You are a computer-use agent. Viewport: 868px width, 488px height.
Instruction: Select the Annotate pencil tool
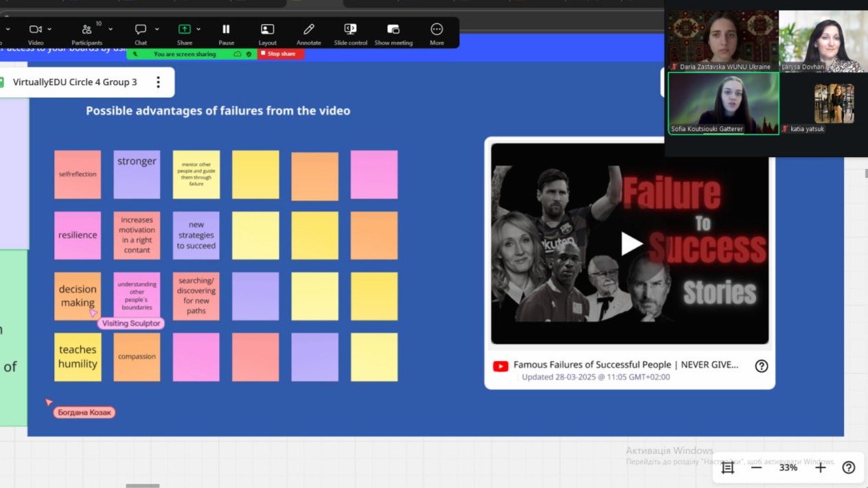(308, 29)
